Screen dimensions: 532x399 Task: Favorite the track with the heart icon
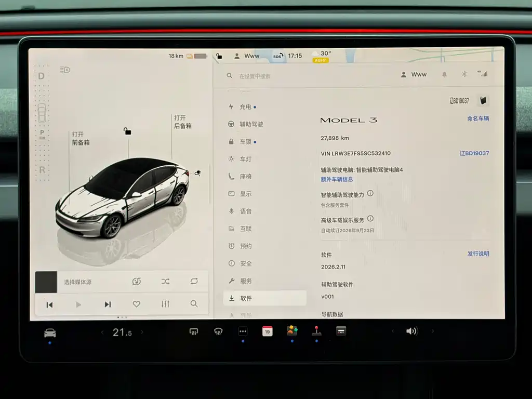pyautogui.click(x=137, y=304)
